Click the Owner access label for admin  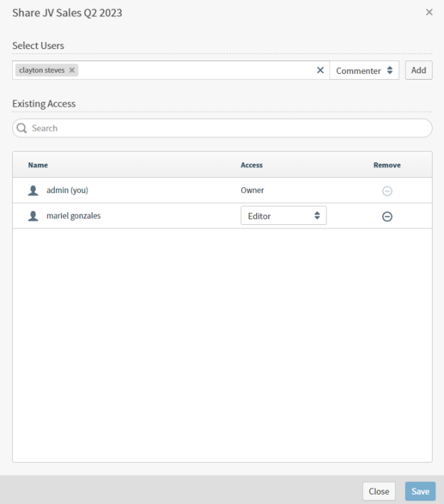click(252, 191)
